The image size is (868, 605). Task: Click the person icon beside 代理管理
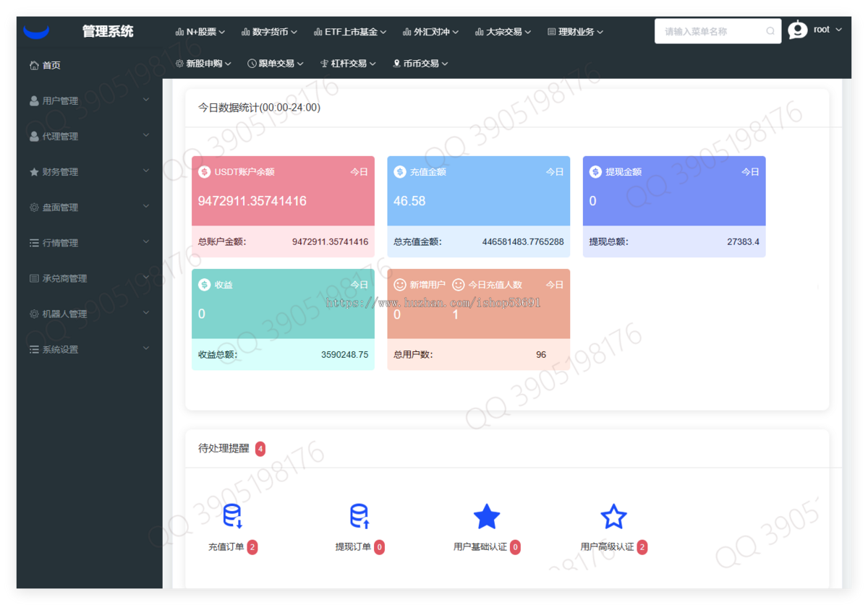34,136
